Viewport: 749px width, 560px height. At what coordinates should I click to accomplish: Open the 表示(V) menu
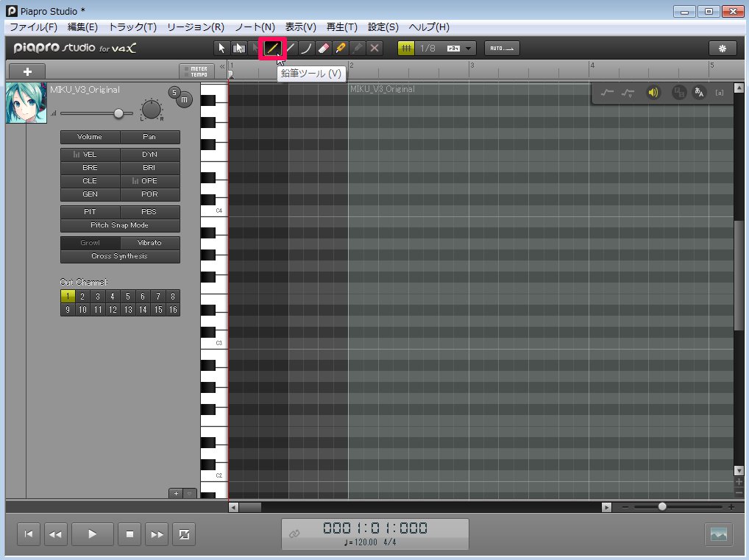tap(300, 27)
